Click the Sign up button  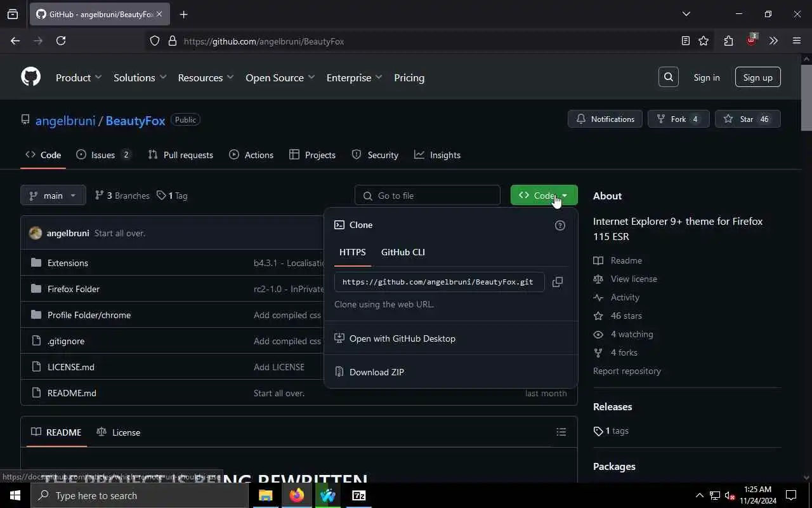(x=757, y=77)
